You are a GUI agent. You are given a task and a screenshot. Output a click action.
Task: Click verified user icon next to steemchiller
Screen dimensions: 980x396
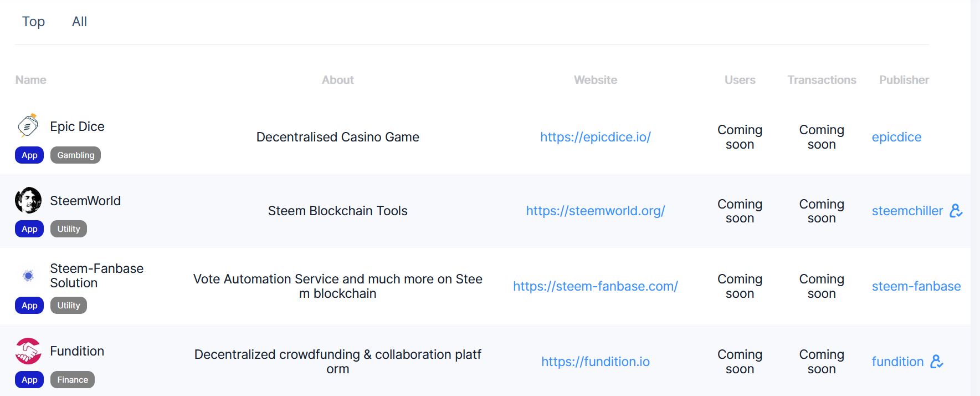pyautogui.click(x=956, y=211)
